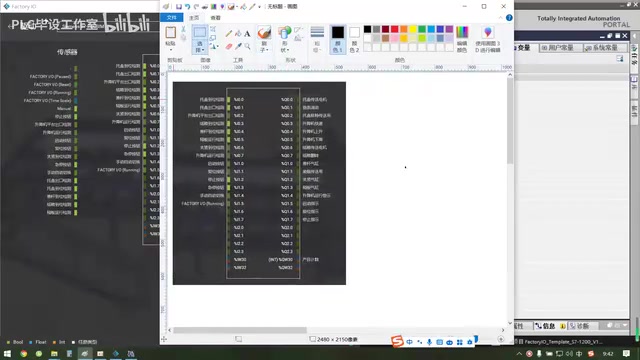Screen dimensions: 640x360
Task: Choose the red color swatch
Action: [394, 29]
